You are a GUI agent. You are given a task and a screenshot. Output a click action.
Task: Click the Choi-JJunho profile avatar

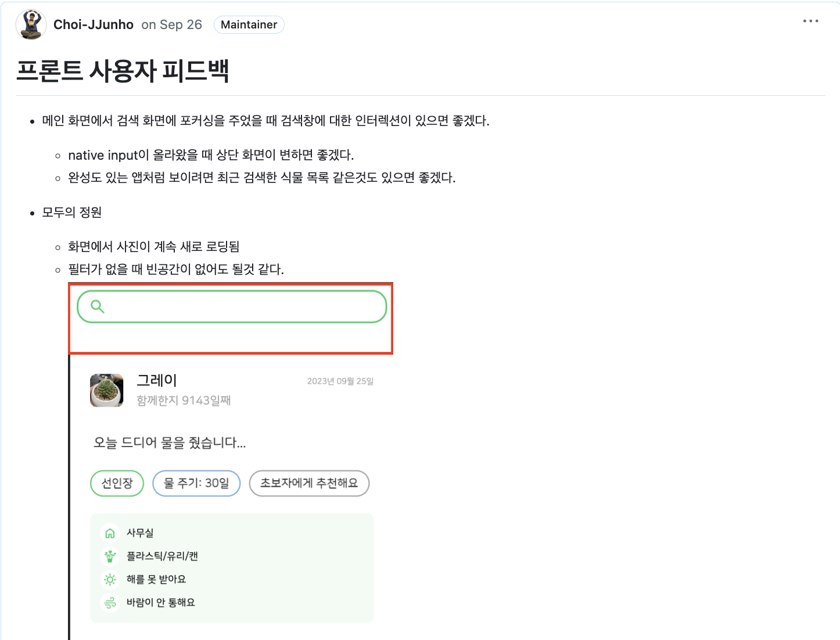[31, 24]
